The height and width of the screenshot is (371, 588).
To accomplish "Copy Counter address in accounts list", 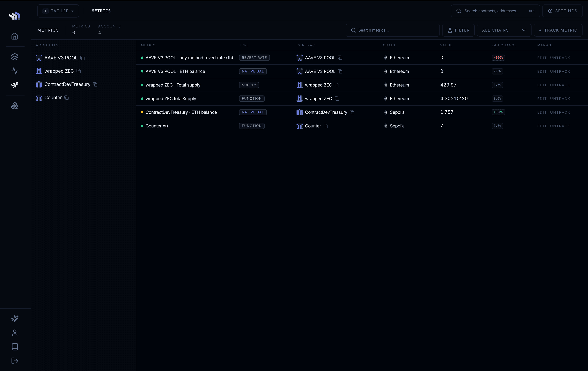I will tap(67, 97).
